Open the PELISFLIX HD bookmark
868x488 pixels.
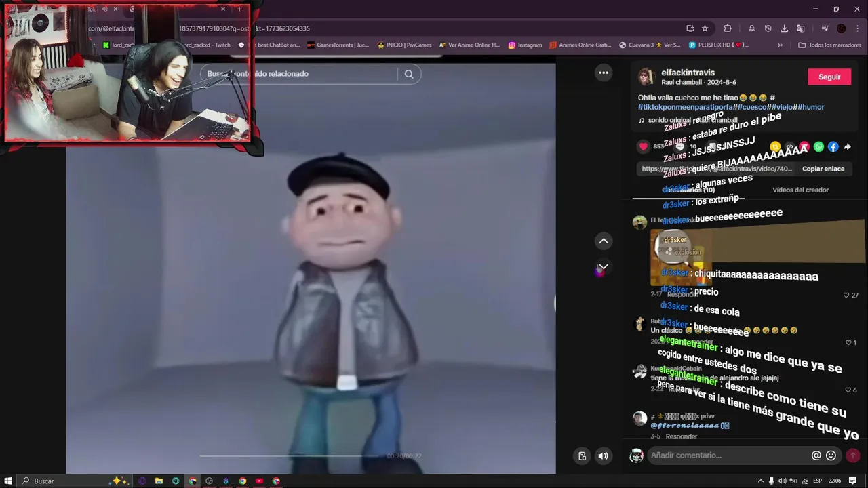coord(718,45)
